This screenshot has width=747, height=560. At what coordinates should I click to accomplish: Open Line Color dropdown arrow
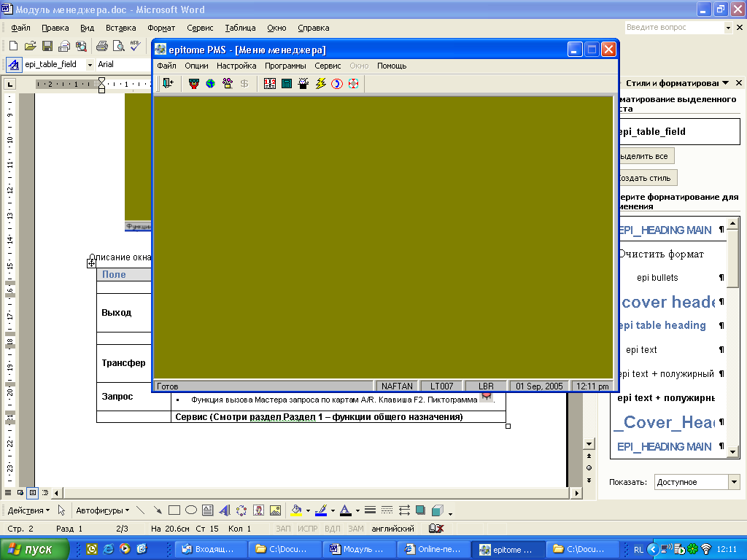[x=333, y=511]
